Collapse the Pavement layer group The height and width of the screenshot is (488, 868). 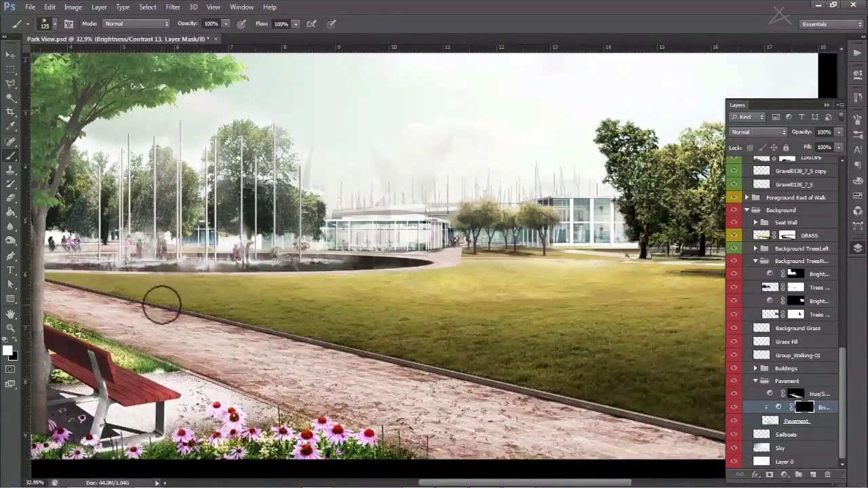[755, 381]
